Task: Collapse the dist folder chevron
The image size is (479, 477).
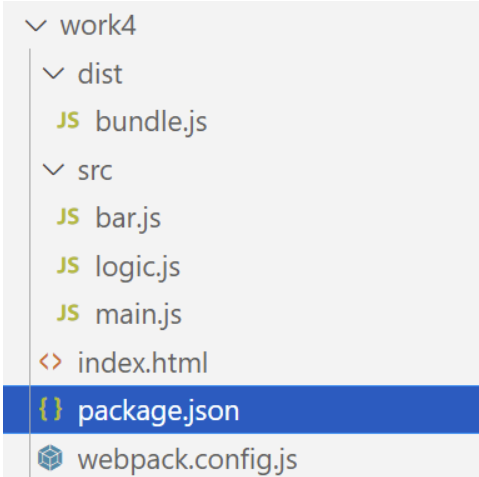Action: (x=53, y=74)
